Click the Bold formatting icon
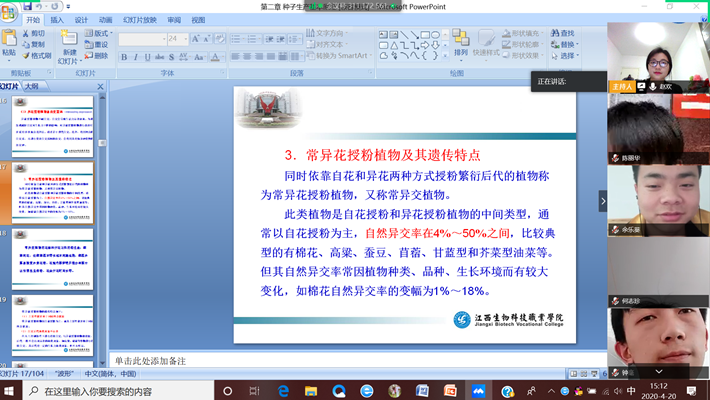This screenshot has width=710, height=400. 124,57
